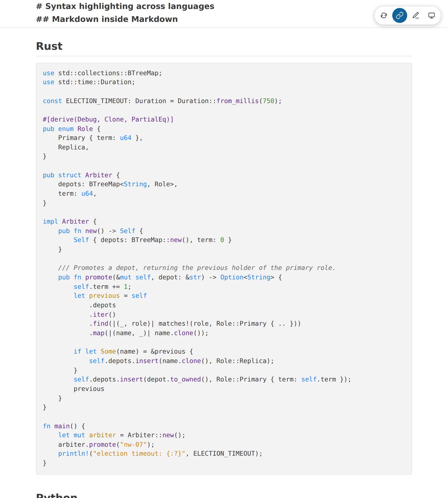Click the 'pub enum Role {' line
448x498 pixels.
pyautogui.click(x=72, y=129)
